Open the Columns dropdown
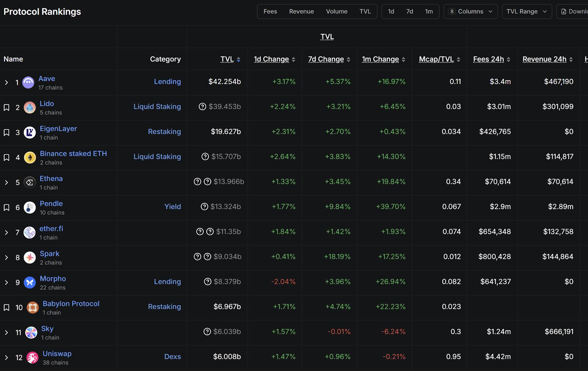The height and width of the screenshot is (371, 588). tap(470, 11)
